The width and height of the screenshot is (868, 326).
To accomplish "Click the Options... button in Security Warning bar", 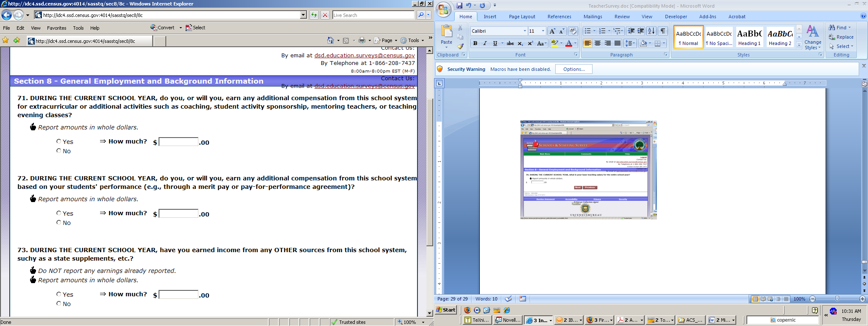I will click(574, 69).
